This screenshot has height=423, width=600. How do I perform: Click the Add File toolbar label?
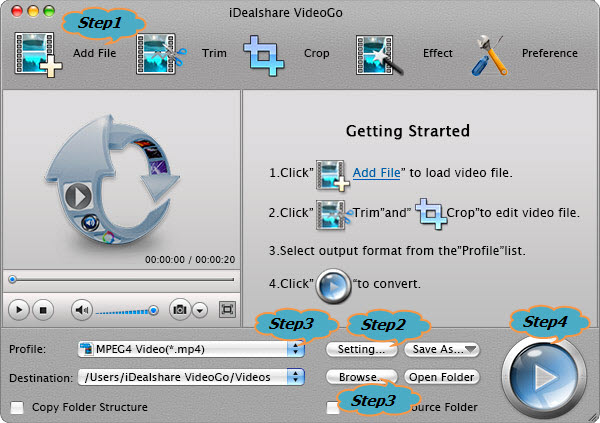95,53
